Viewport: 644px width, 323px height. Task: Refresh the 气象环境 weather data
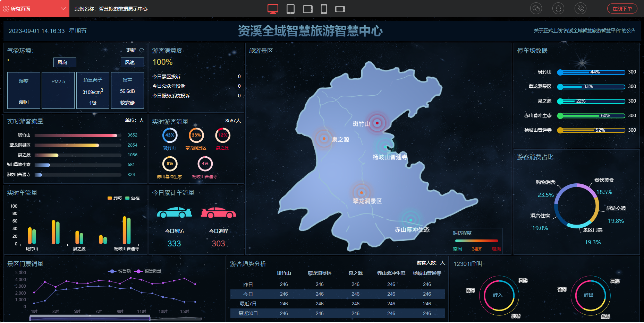142,50
